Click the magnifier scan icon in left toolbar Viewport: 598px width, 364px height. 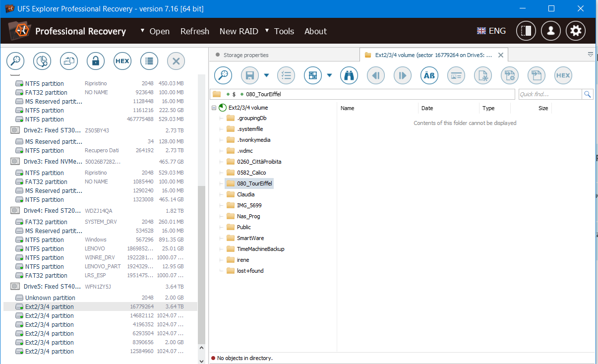click(x=15, y=61)
